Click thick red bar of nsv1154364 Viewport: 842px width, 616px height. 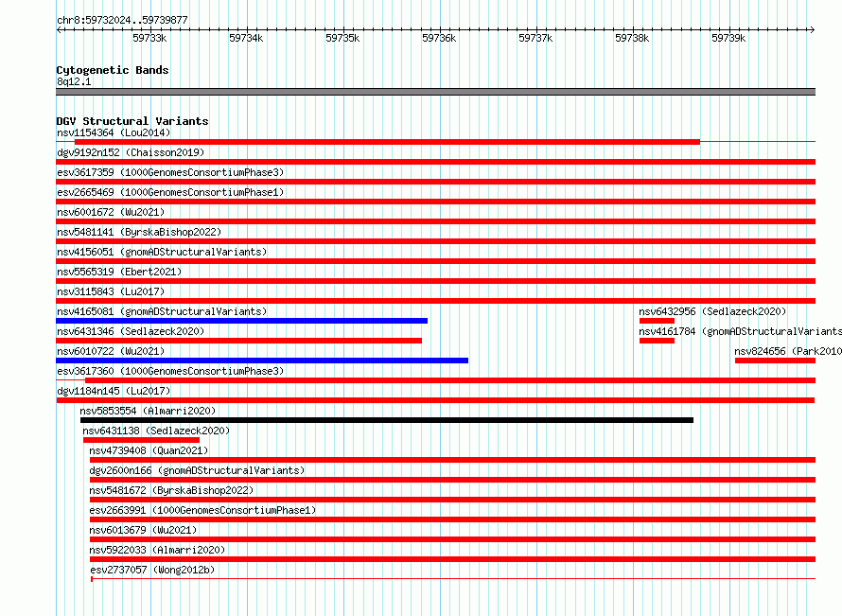[x=387, y=142]
